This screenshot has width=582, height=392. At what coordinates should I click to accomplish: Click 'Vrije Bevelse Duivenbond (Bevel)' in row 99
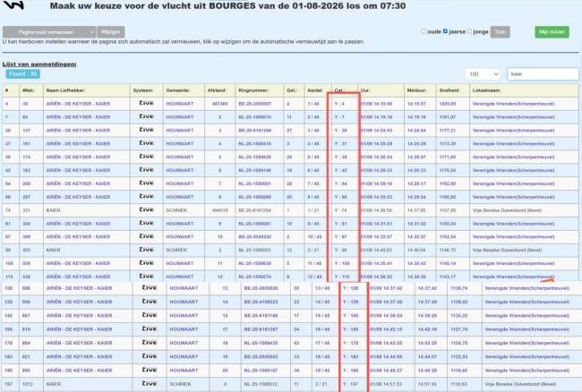[507, 250]
